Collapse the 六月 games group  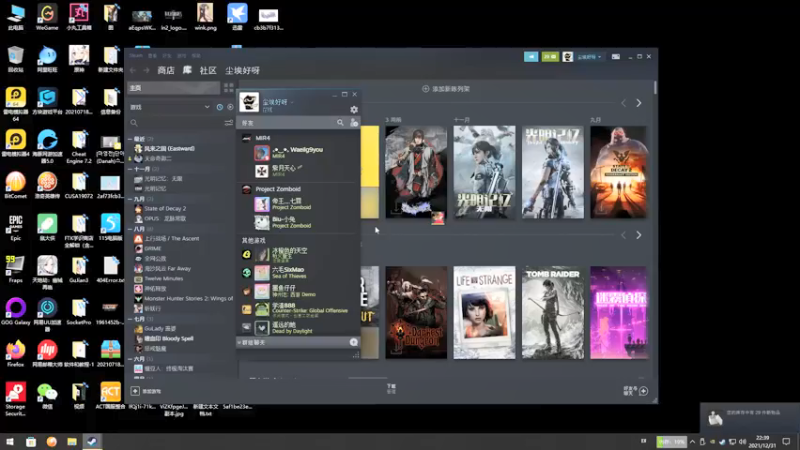click(x=130, y=359)
